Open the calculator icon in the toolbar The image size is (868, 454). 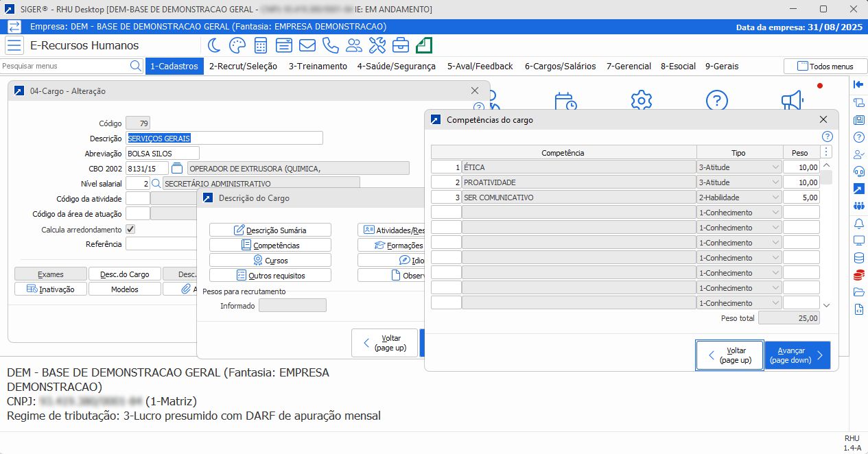tap(261, 45)
